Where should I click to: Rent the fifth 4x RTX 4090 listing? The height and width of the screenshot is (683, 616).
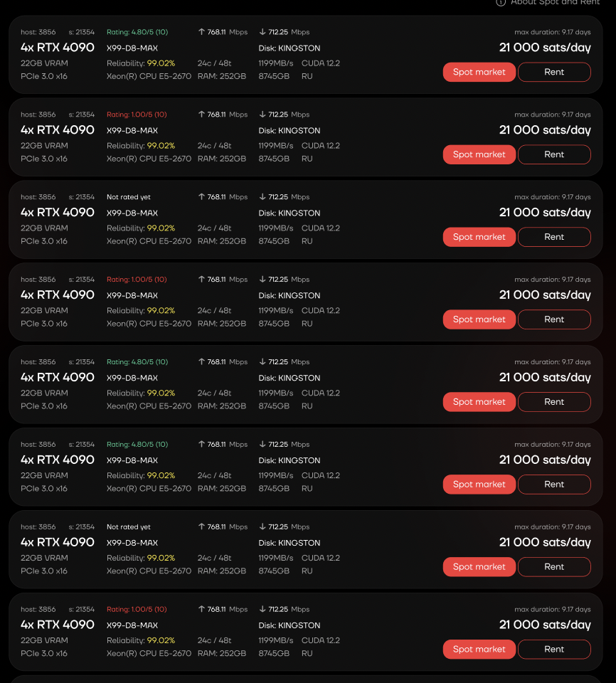coord(554,402)
